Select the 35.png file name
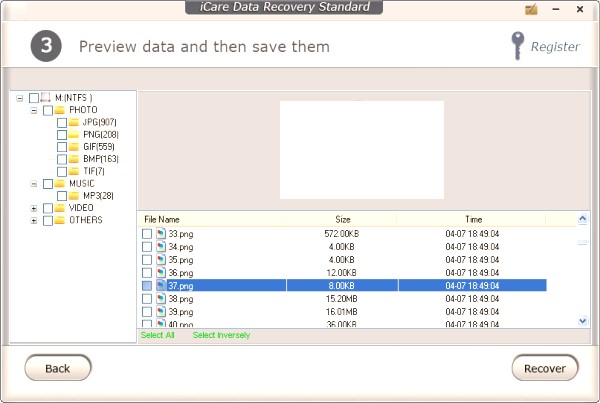The width and height of the screenshot is (600, 403). click(181, 260)
